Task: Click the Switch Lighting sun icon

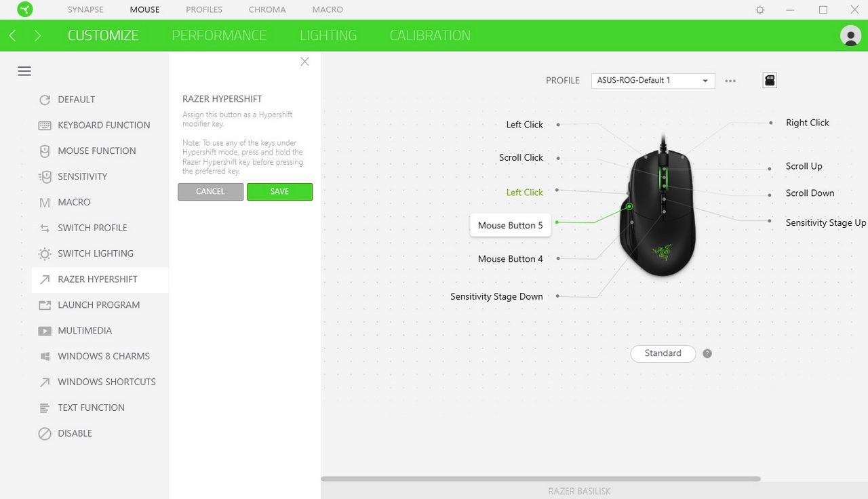Action: coord(45,254)
